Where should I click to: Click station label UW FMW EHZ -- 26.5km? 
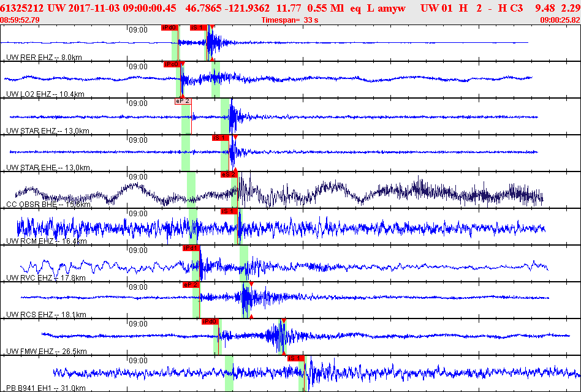coord(47,352)
